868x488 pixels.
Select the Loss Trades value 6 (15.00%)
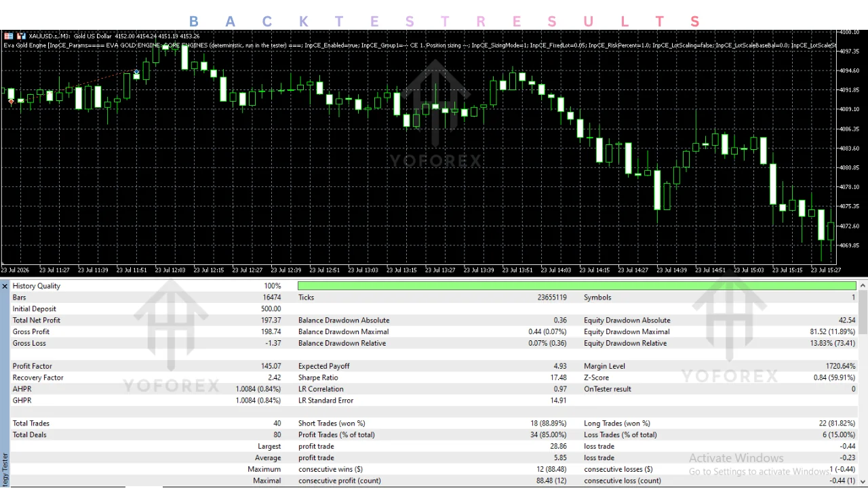[x=840, y=435]
